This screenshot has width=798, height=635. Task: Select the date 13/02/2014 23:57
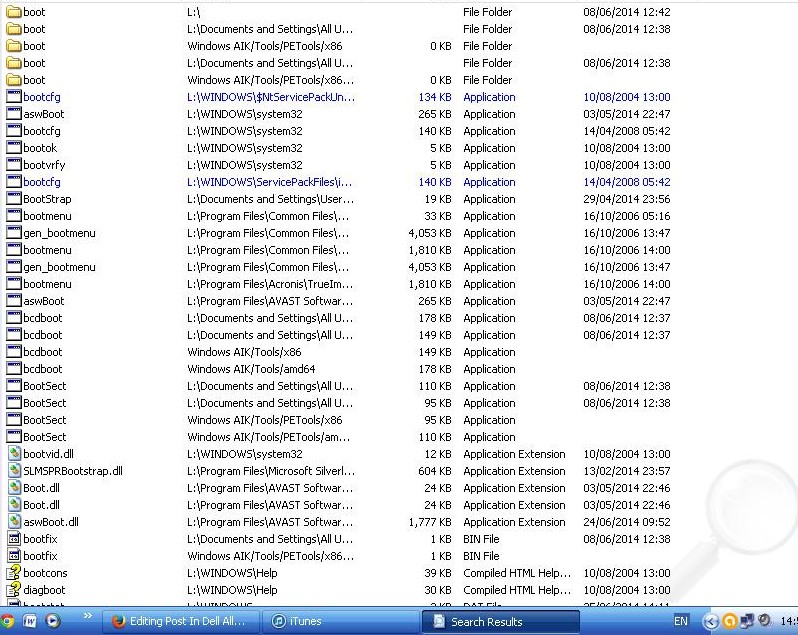(626, 471)
